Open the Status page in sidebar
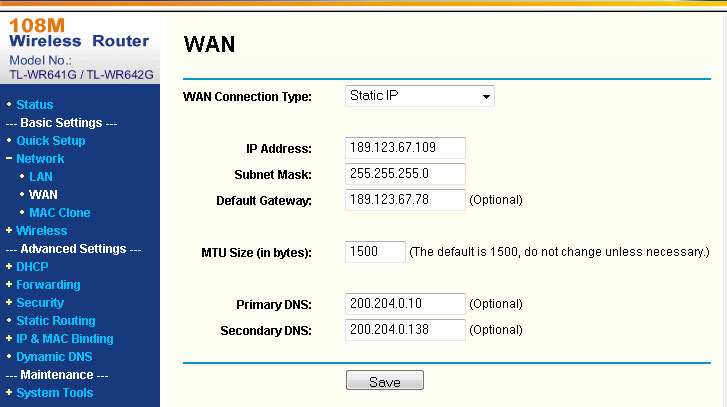 [35, 105]
